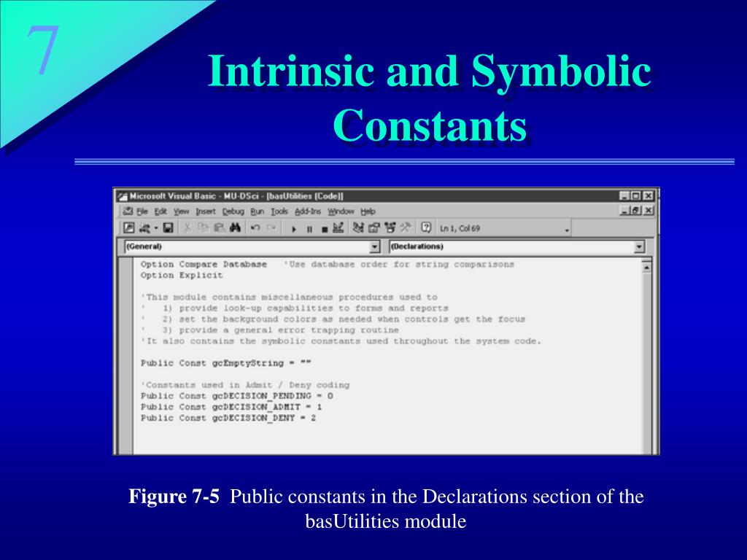Viewport: 747px width, 560px height.
Task: Open the Edit menu
Action: pyautogui.click(x=160, y=211)
